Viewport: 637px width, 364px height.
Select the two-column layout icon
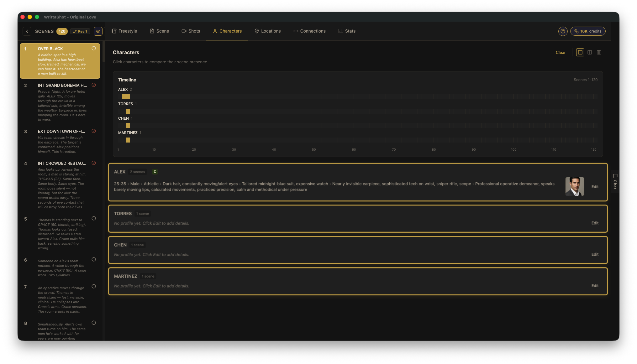click(590, 52)
